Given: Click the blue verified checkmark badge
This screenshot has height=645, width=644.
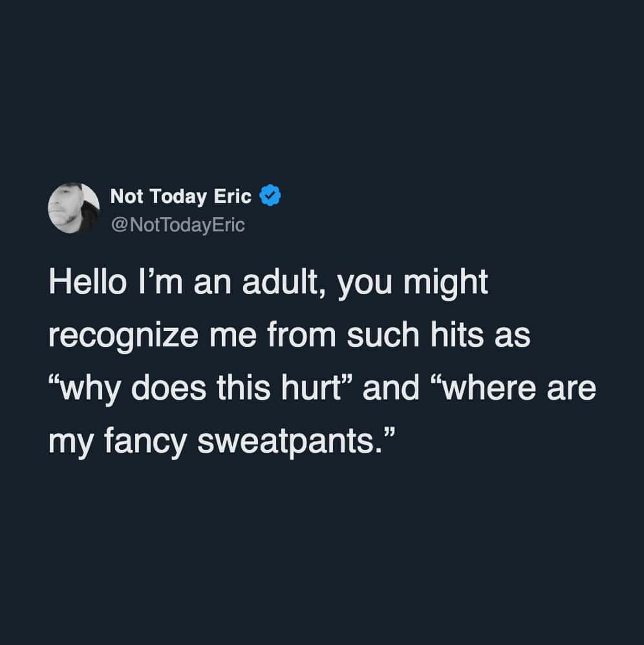Looking at the screenshot, I should pos(270,196).
